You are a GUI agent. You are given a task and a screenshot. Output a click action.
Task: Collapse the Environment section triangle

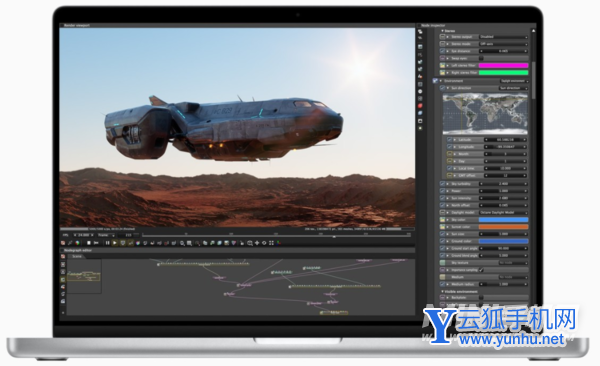[440, 81]
